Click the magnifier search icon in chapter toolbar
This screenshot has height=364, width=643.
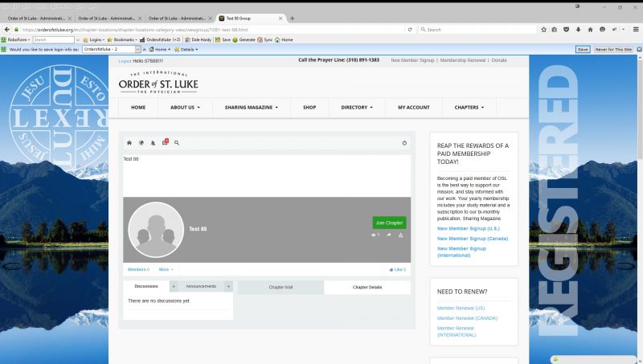pos(177,143)
